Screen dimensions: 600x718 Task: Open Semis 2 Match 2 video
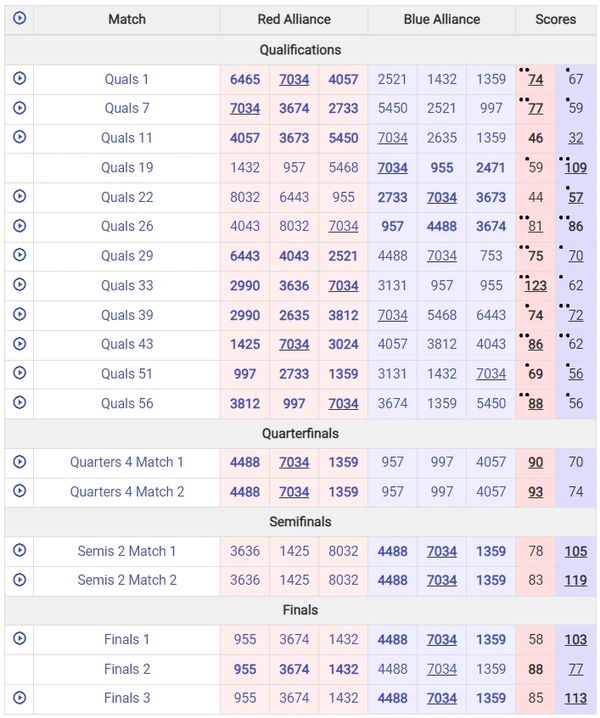19,580
